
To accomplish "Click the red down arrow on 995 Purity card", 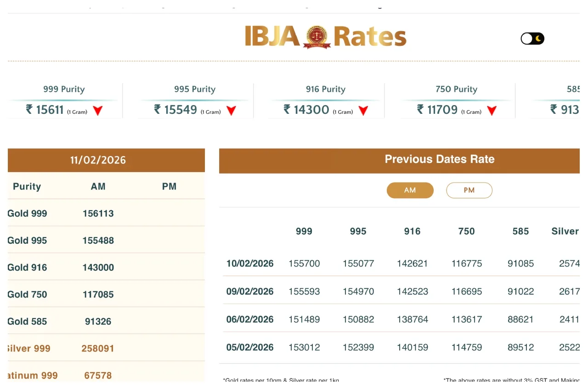I will [x=231, y=110].
